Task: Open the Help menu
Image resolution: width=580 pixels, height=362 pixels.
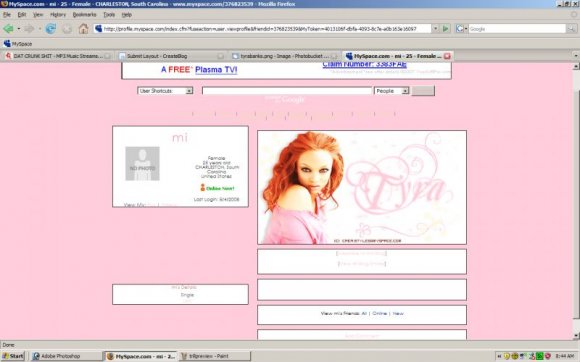Action: [127, 15]
